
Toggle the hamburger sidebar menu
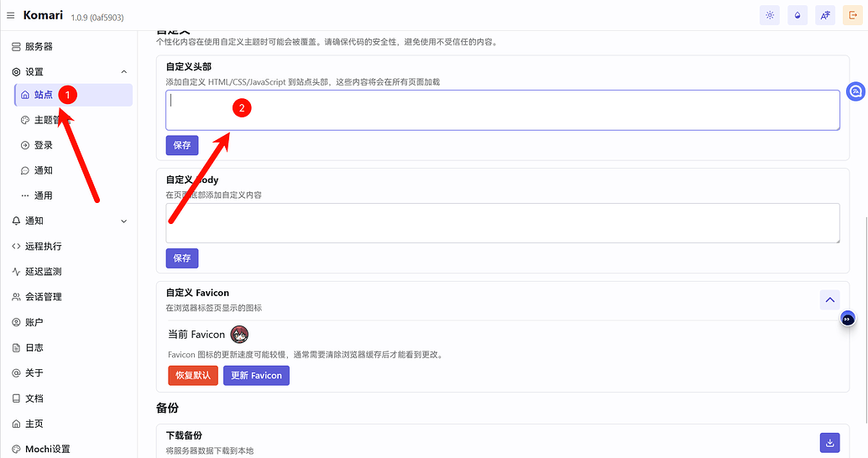(11, 15)
